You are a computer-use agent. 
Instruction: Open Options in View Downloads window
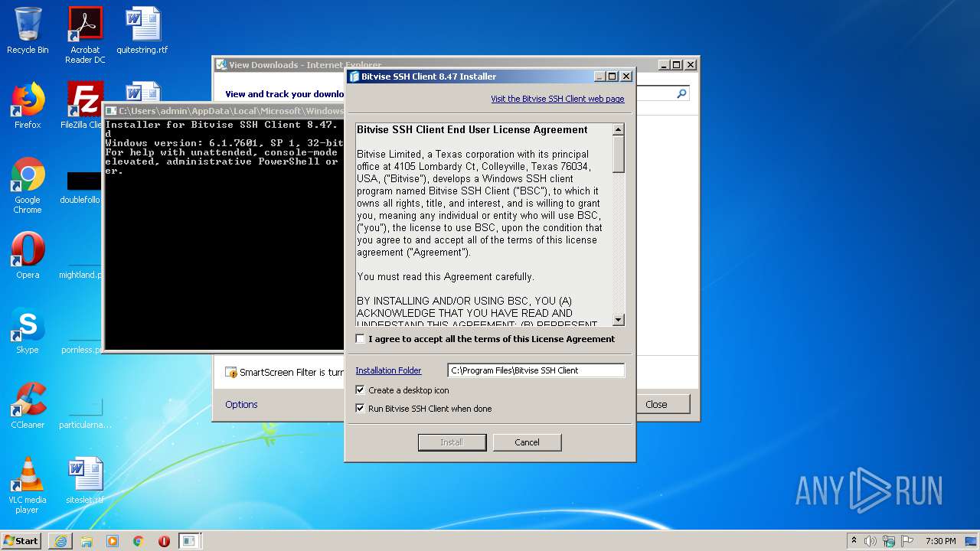241,404
